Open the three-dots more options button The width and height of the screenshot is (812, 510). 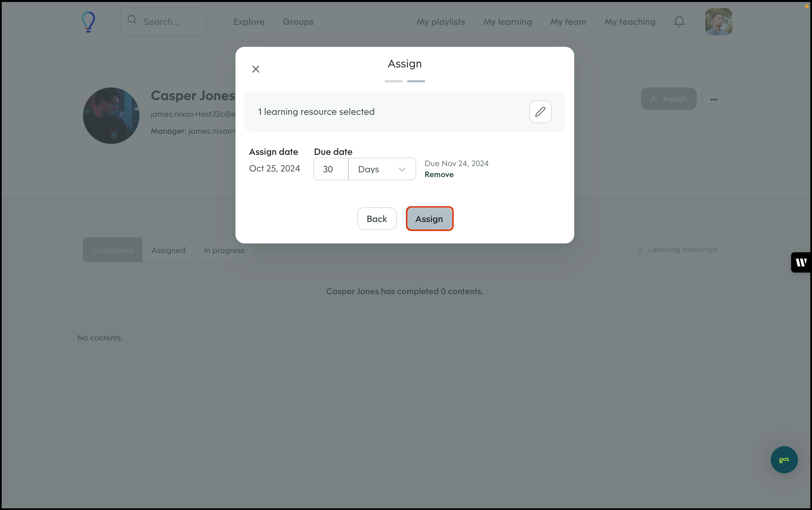click(x=714, y=99)
